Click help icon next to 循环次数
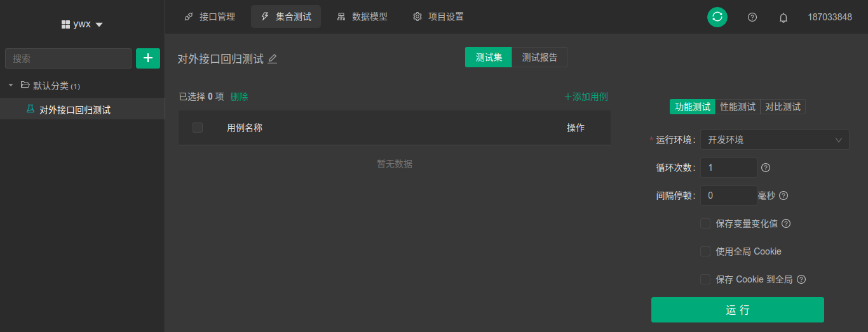The height and width of the screenshot is (332, 868). 766,168
